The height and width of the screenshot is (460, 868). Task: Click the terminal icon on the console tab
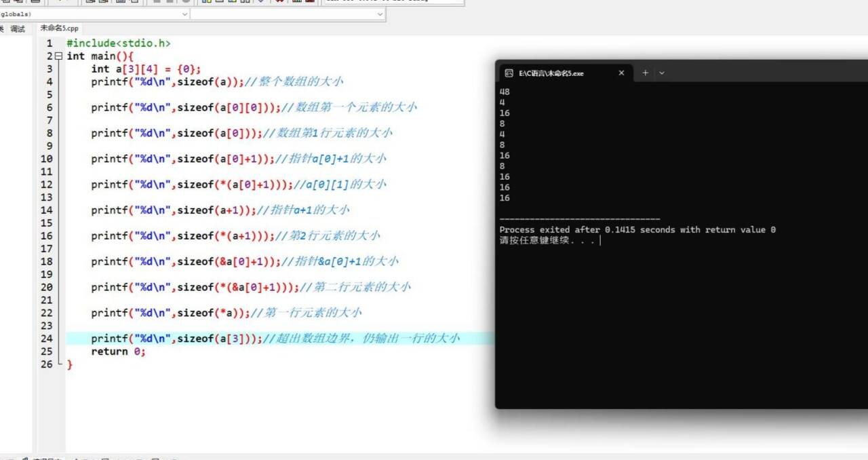[511, 73]
